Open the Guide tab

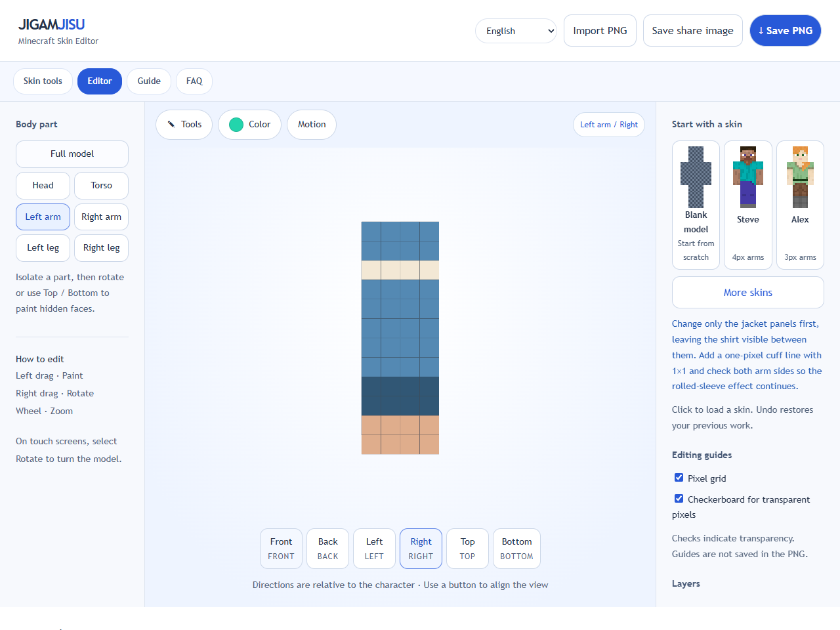tap(149, 81)
